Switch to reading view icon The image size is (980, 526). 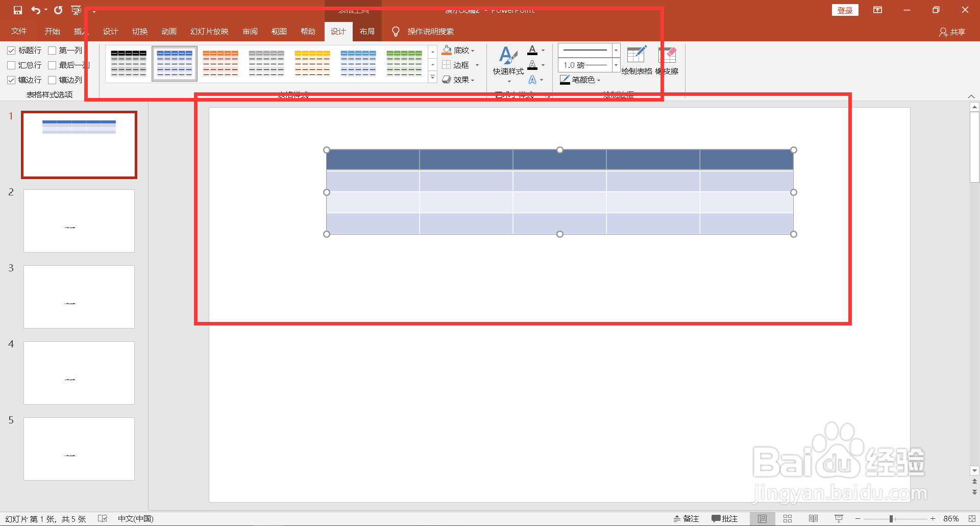813,518
